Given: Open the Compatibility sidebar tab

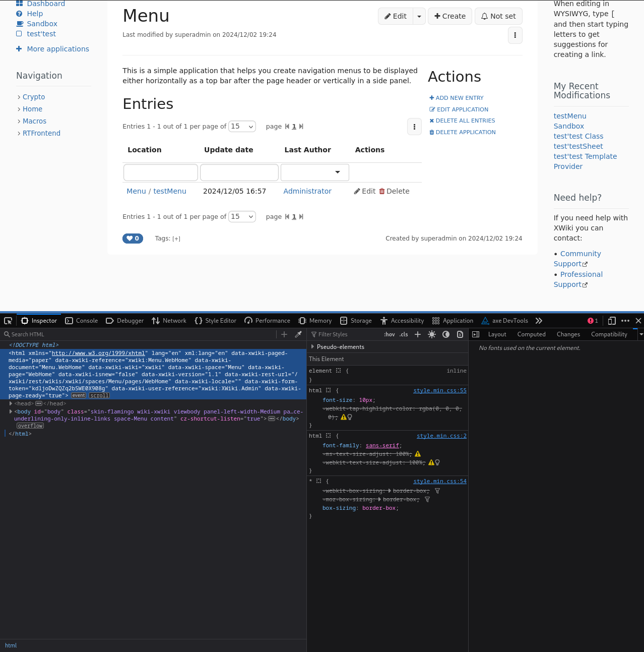Looking at the screenshot, I should coord(609,334).
